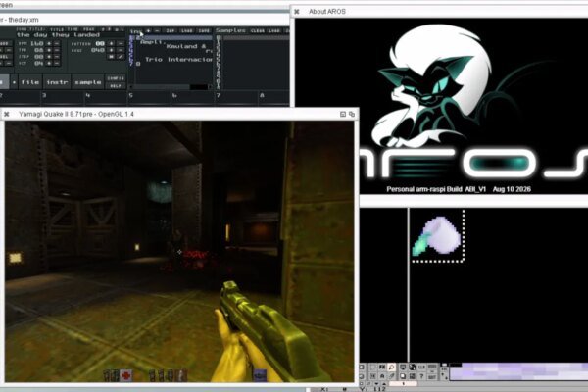Click Load in the Samples header
Image resolution: width=588 pixels, height=392 pixels.
click(x=274, y=30)
